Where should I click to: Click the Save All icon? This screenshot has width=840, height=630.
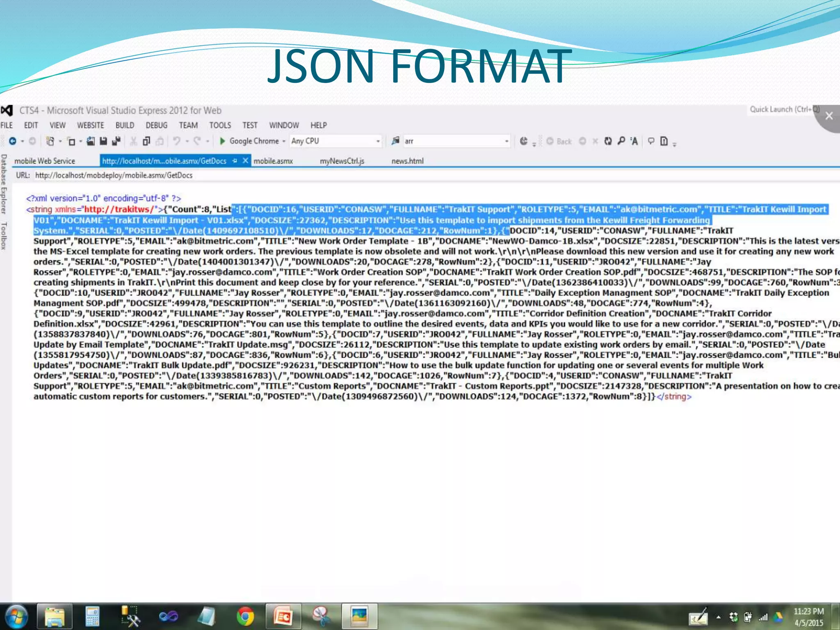click(x=116, y=141)
